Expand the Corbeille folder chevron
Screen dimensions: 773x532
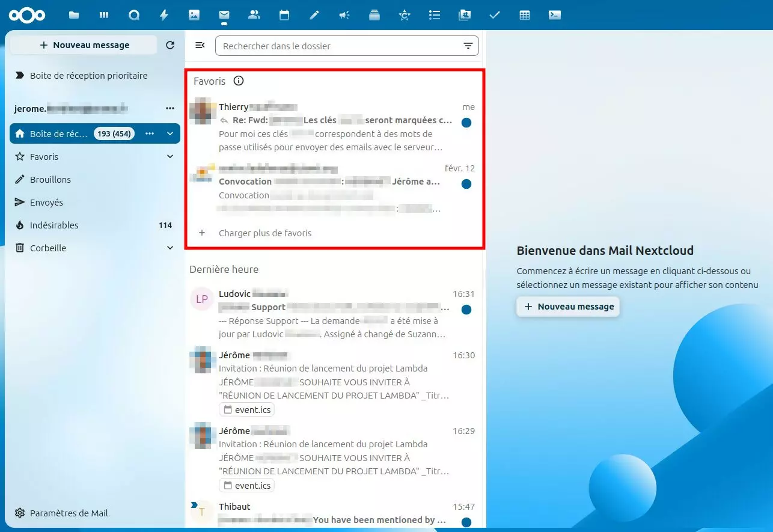170,248
